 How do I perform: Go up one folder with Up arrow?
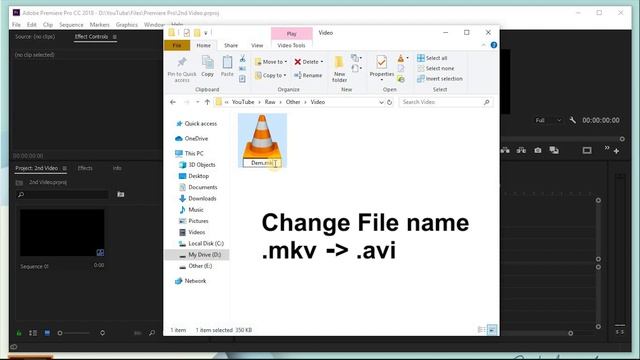[207, 102]
